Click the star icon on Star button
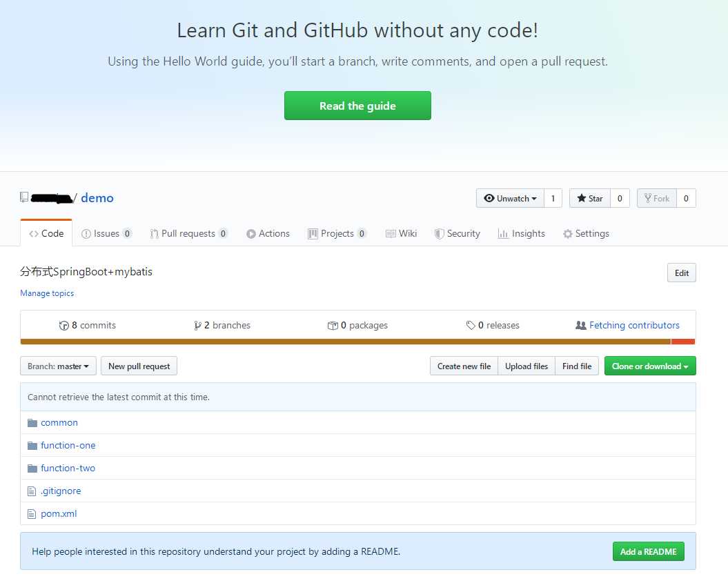The height and width of the screenshot is (581, 728). [581, 198]
